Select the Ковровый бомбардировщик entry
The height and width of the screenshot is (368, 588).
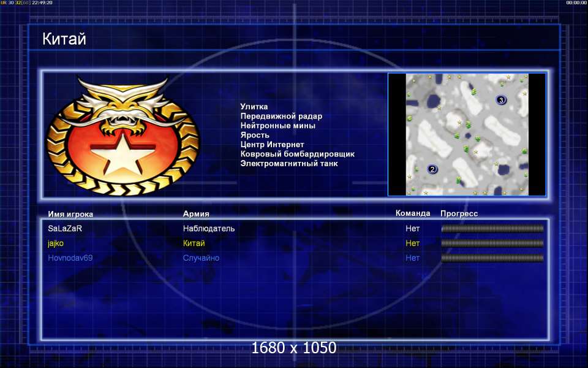click(x=298, y=154)
